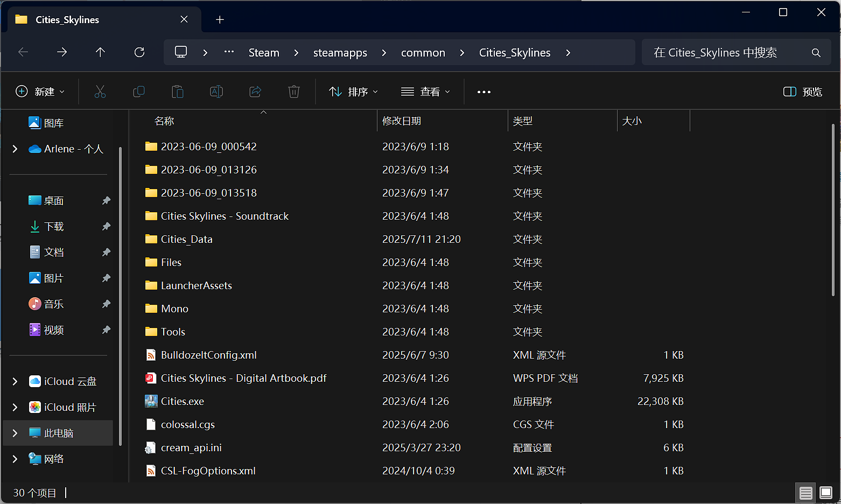Open chevron dropdown after common breadcrumb

(462, 53)
